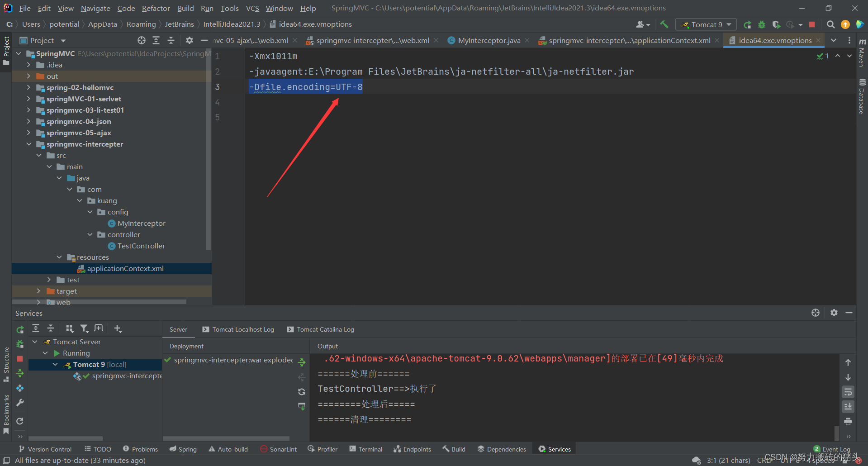The height and width of the screenshot is (466, 868).
Task: Select TestController class in project tree
Action: tap(141, 246)
